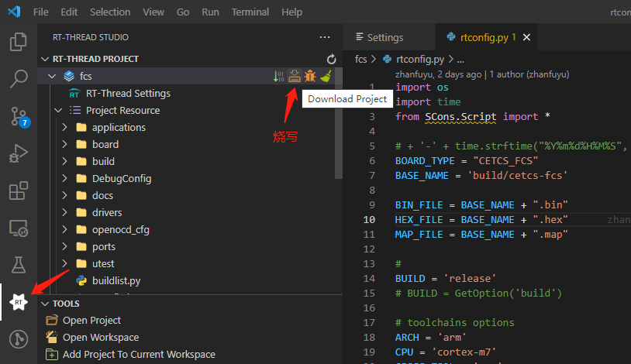This screenshot has width=631, height=364.
Task: Click Open Workspace in Tools
Action: point(101,337)
